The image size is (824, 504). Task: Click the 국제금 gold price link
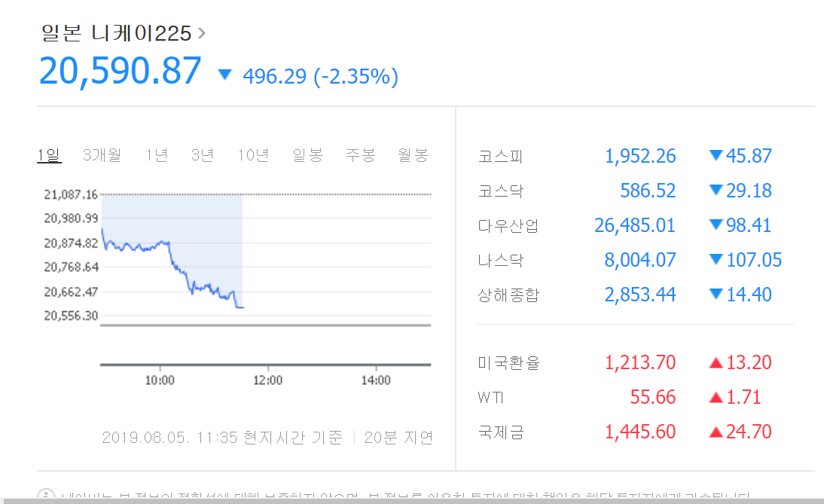[x=500, y=432]
